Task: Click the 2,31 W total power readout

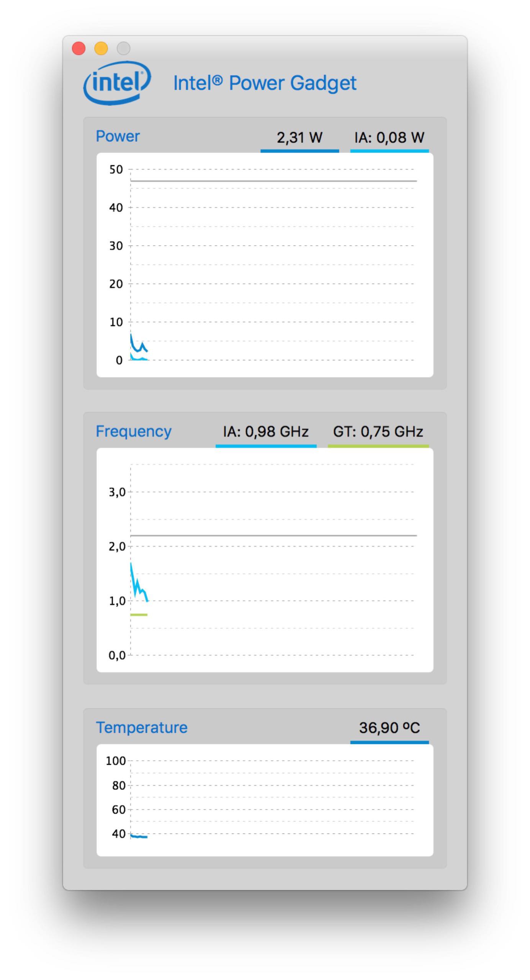Action: [x=299, y=137]
